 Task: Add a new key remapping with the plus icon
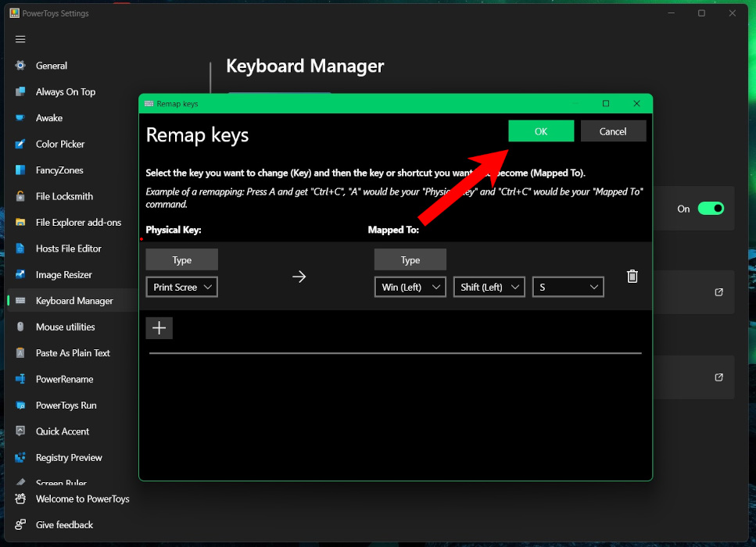point(159,327)
